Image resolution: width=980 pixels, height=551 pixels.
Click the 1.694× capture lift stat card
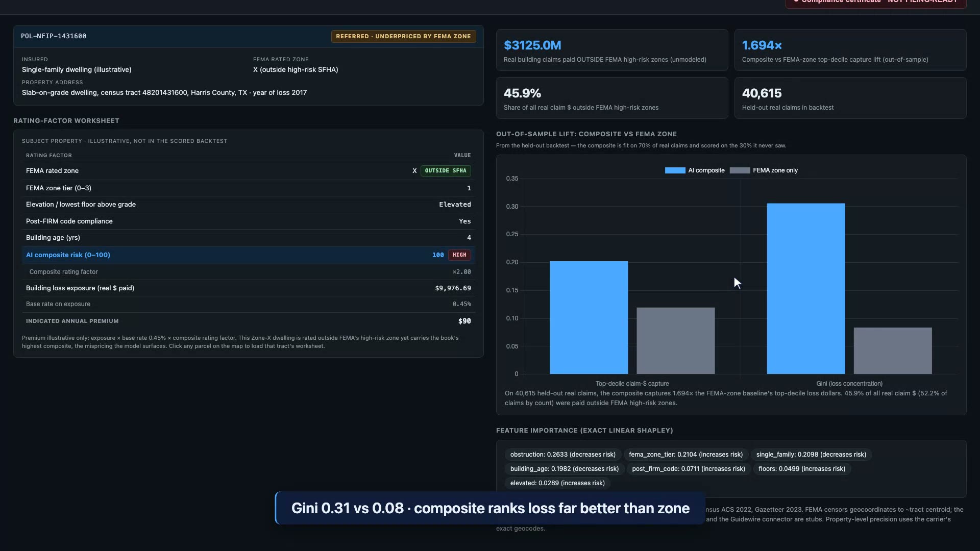click(x=850, y=50)
